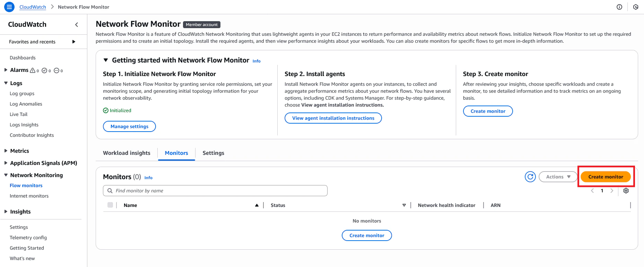Click the info circle icon in the header
The image size is (644, 267).
(619, 7)
